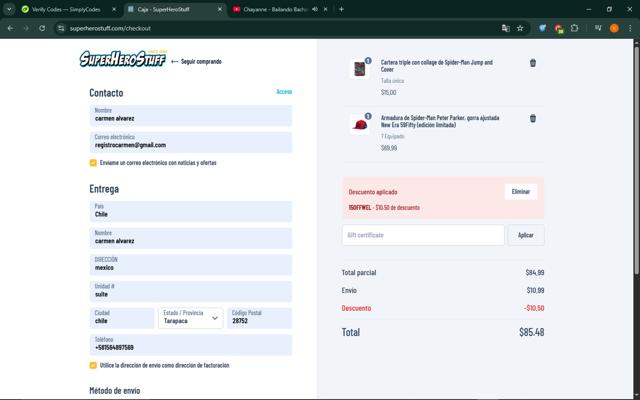Switch to the Chayanne YouTube tab

[x=276, y=9]
